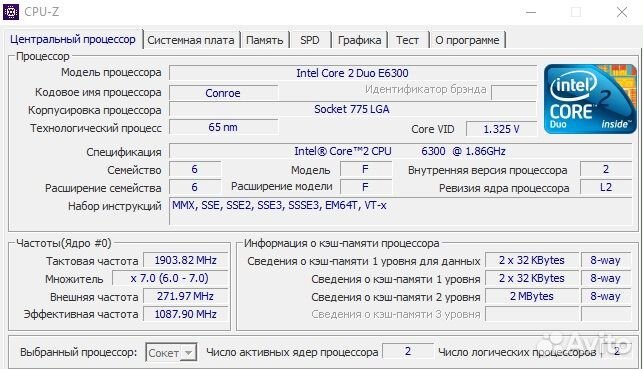Minimize the CPU-Z window

point(531,12)
